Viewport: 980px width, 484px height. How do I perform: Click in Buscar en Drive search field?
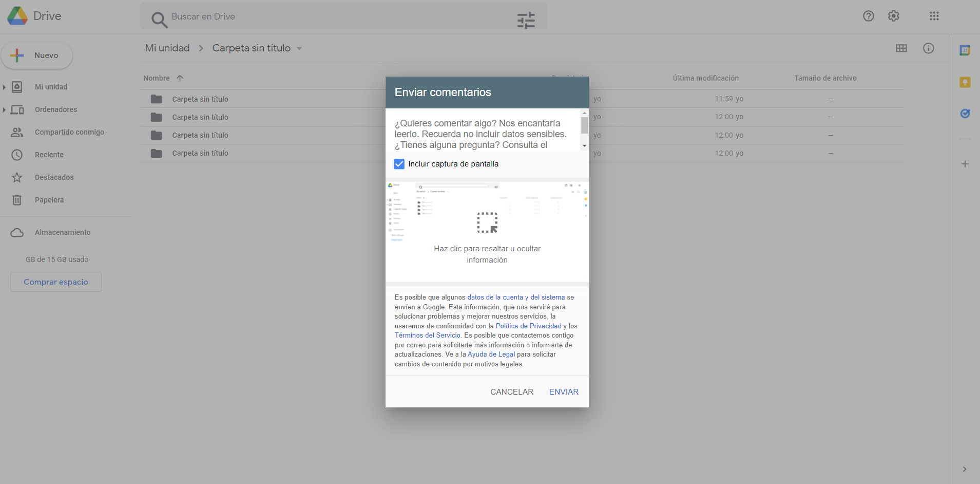pyautogui.click(x=339, y=16)
